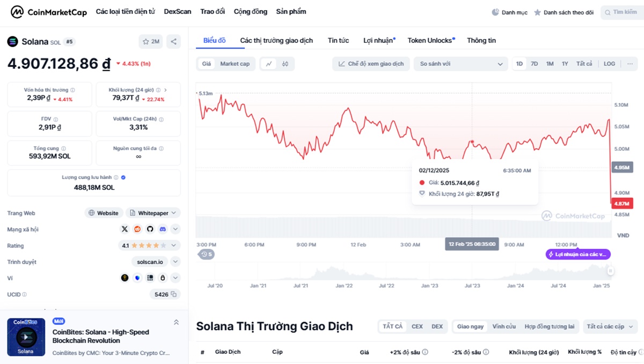Open the 'So sánh với' dropdown

(x=460, y=64)
